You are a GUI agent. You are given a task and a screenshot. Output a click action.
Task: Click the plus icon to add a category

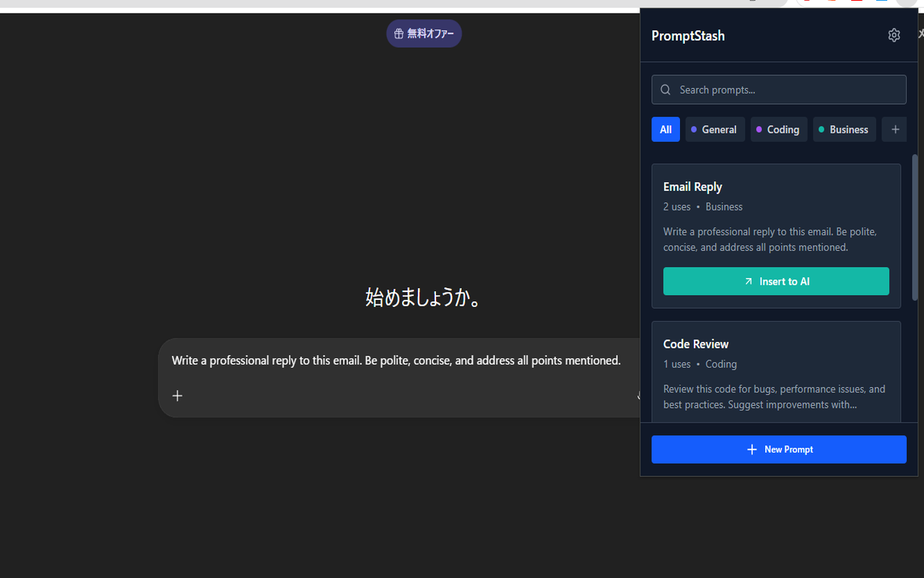click(894, 129)
